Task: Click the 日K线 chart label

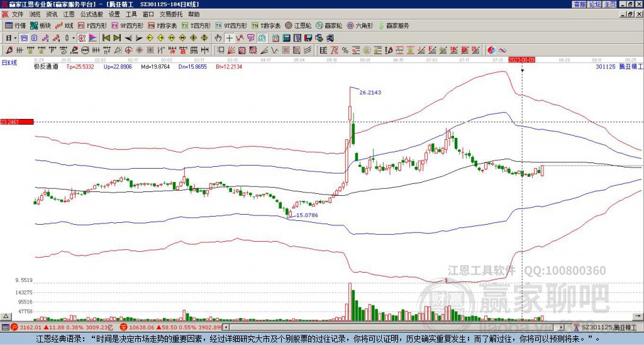Action: pos(9,62)
